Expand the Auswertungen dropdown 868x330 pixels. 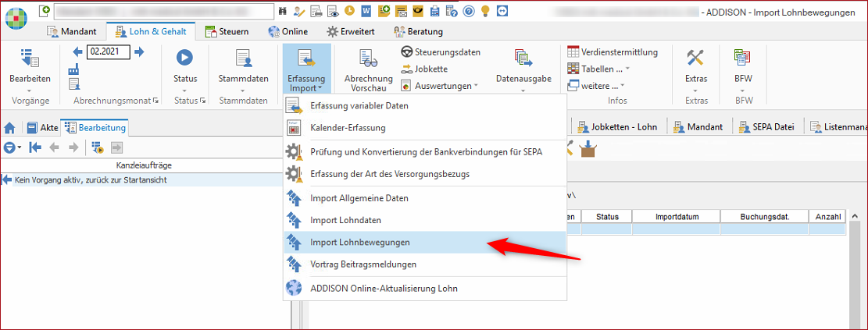(x=446, y=86)
